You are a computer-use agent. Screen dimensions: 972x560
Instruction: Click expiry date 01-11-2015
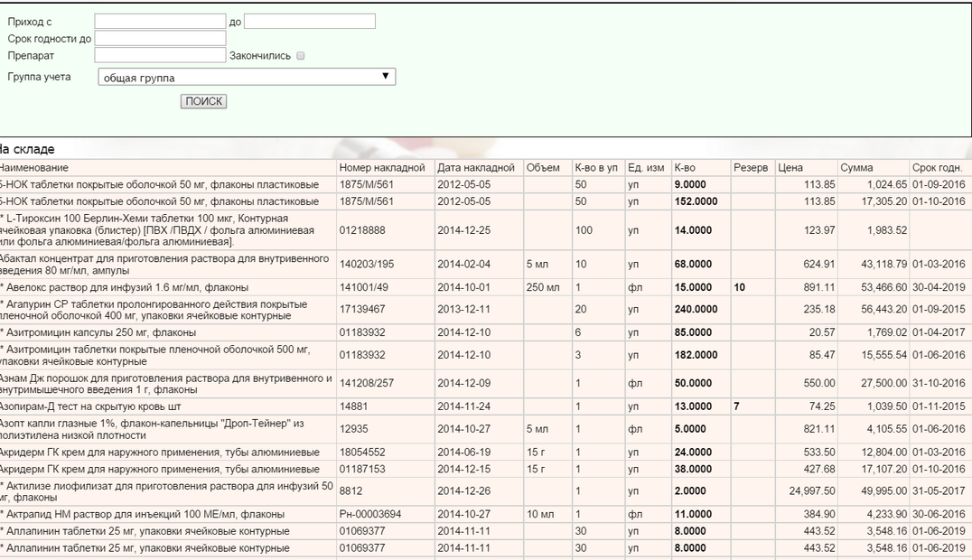pyautogui.click(x=939, y=406)
